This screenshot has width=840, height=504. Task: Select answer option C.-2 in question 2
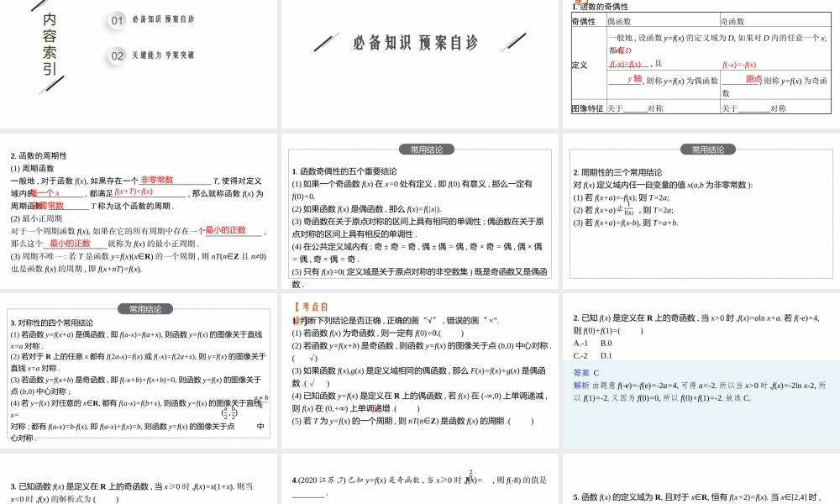tap(580, 355)
